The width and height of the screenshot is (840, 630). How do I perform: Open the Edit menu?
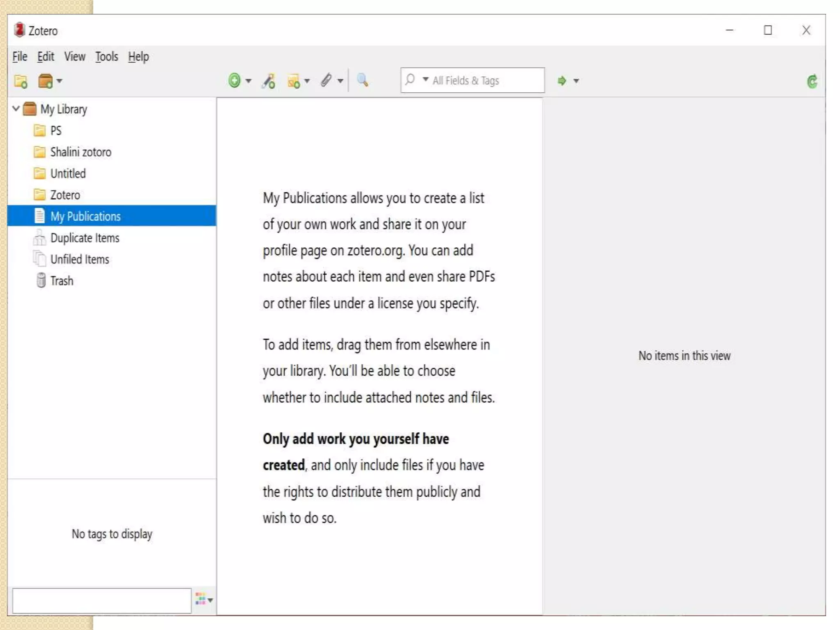tap(46, 57)
